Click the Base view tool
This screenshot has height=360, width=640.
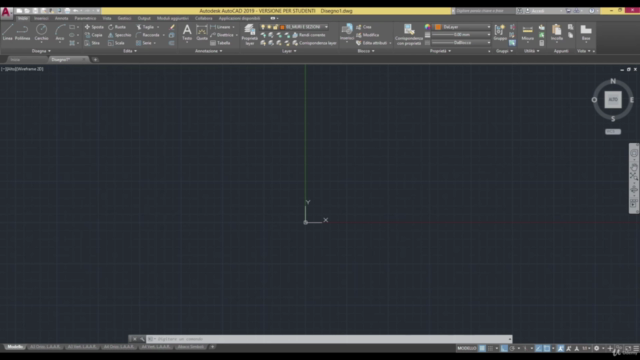tap(586, 33)
